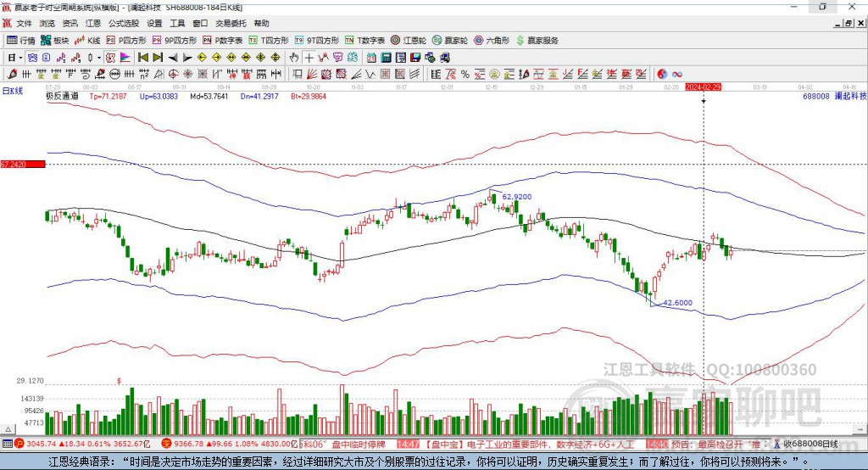Open the calculator icon
Screen dimensions: 868x470
pos(386,58)
